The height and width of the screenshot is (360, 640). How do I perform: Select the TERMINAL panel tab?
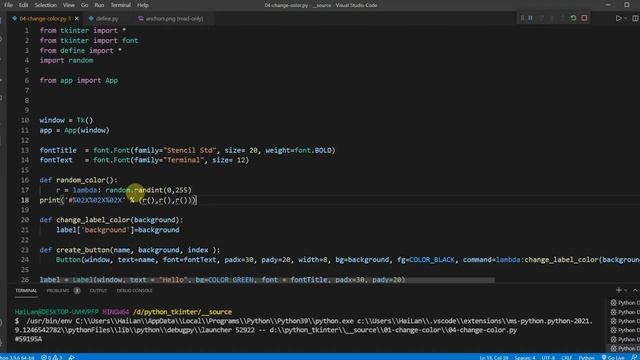click(26, 291)
